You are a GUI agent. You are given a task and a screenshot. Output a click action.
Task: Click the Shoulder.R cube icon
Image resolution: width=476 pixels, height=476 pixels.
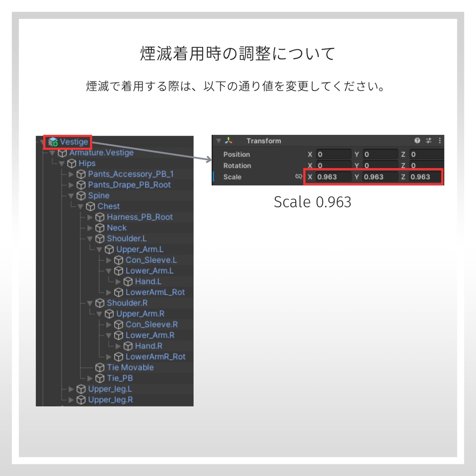[x=100, y=303]
